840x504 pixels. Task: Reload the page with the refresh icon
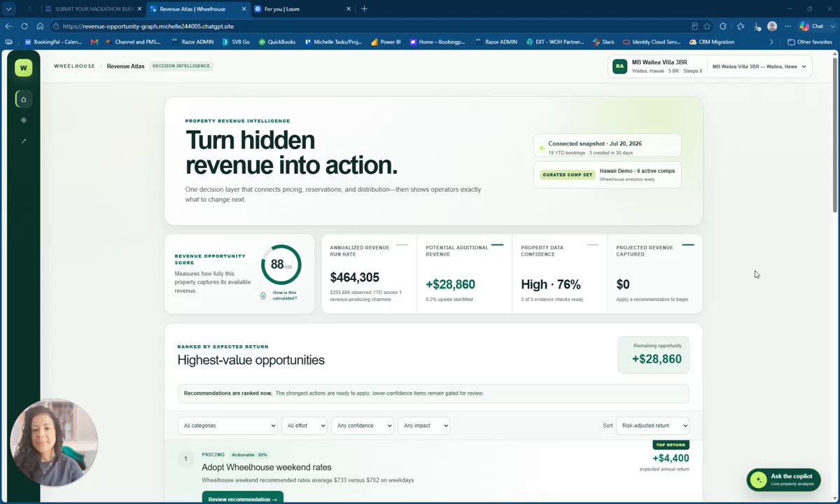[x=24, y=26]
